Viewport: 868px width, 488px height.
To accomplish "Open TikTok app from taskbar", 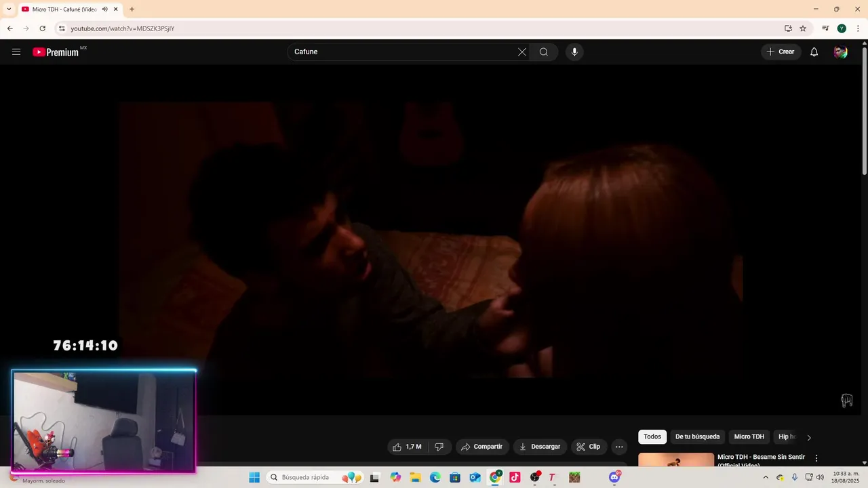I will pos(515,477).
